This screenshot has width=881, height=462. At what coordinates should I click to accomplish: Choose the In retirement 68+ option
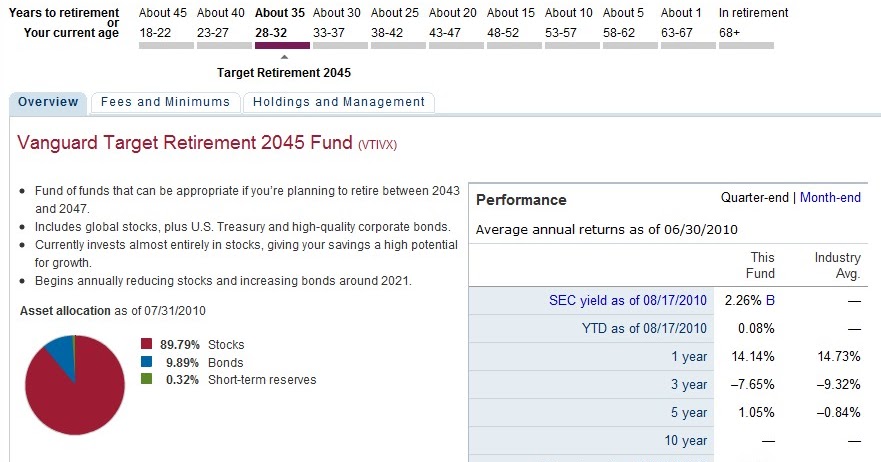pos(753,26)
